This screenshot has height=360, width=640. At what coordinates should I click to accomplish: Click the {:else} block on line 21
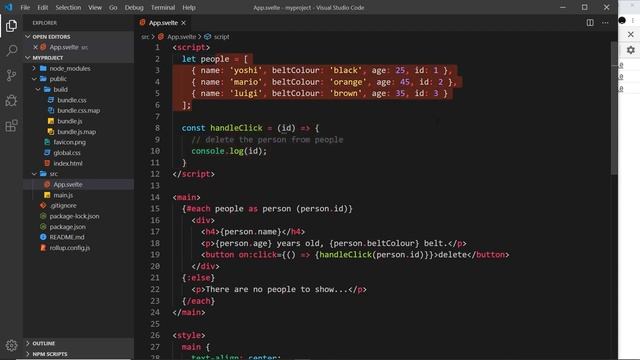click(x=198, y=278)
